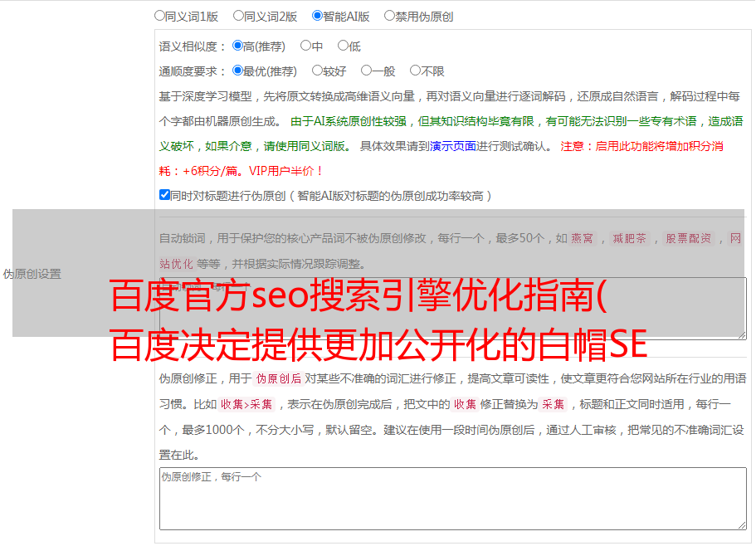Click the 通顺度要求： label

[193, 71]
